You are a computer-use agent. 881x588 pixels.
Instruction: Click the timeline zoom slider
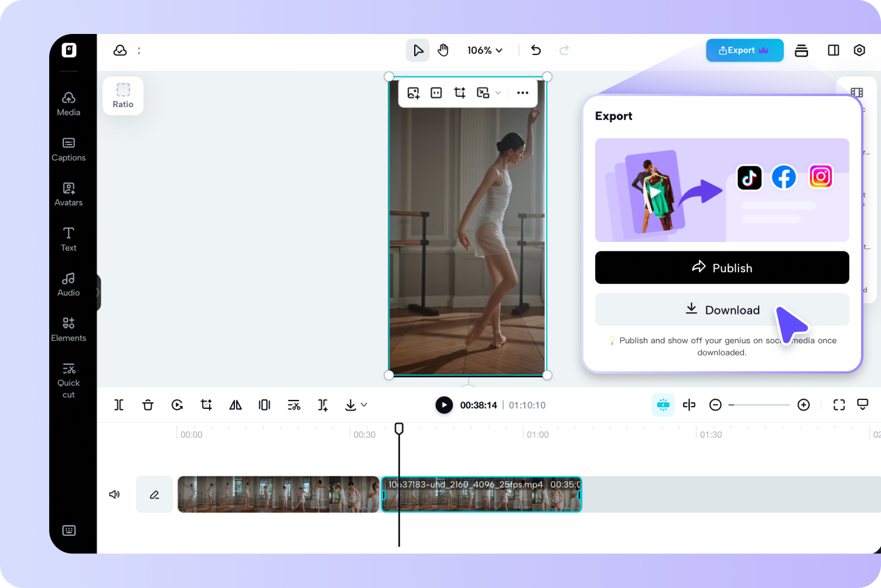click(x=759, y=405)
